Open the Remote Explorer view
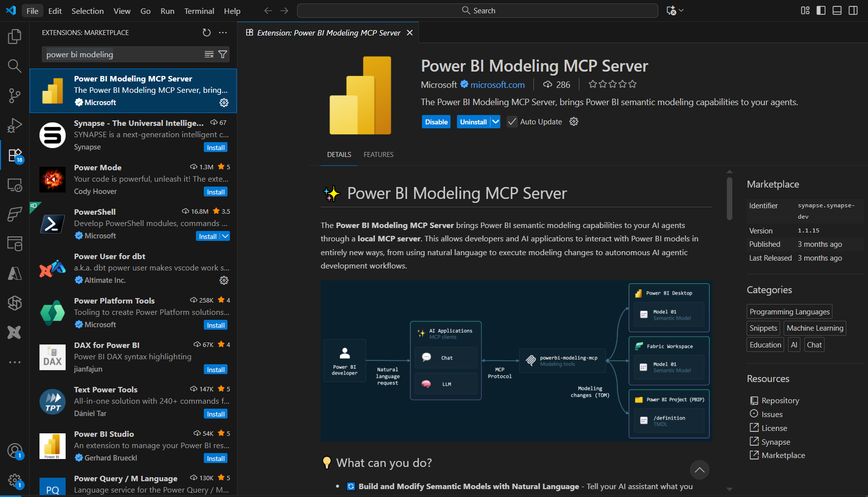This screenshot has height=497, width=868. coord(15,185)
